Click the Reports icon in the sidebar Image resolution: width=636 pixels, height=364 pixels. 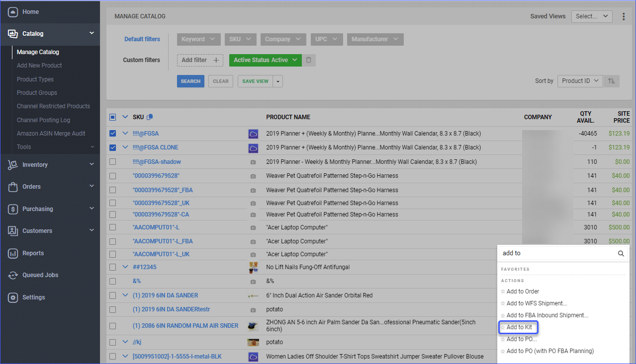[13, 253]
